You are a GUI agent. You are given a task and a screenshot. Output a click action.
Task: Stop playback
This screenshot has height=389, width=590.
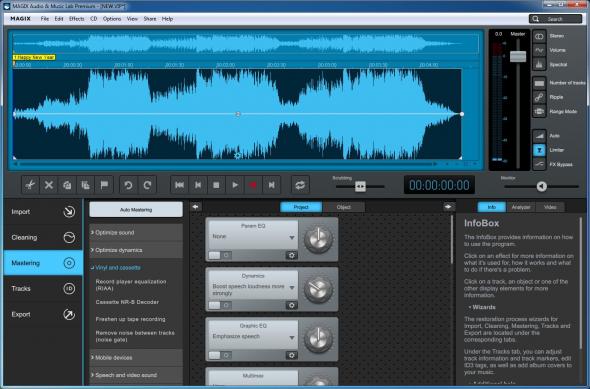click(x=216, y=185)
